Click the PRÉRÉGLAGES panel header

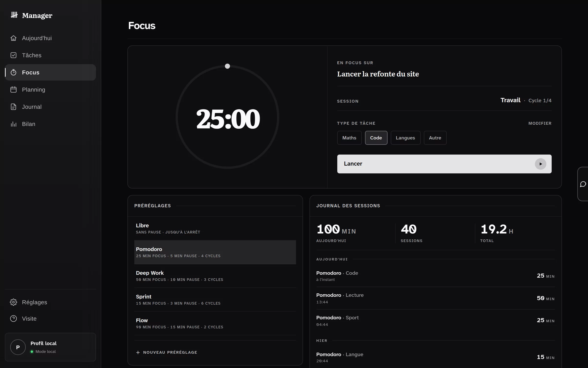pyautogui.click(x=152, y=206)
